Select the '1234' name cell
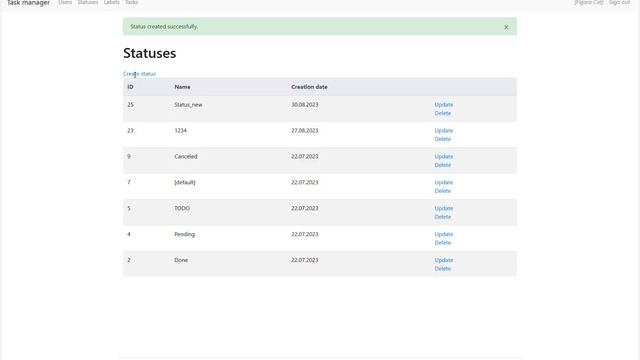Image resolution: width=640 pixels, height=360 pixels. tap(180, 131)
